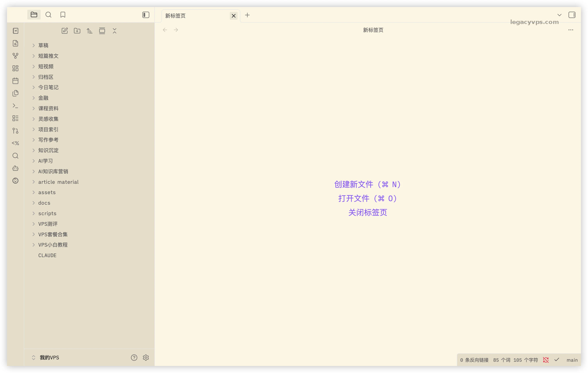Image resolution: width=588 pixels, height=373 pixels.
Task: Navigate forward with the right arrow
Action: pyautogui.click(x=176, y=30)
